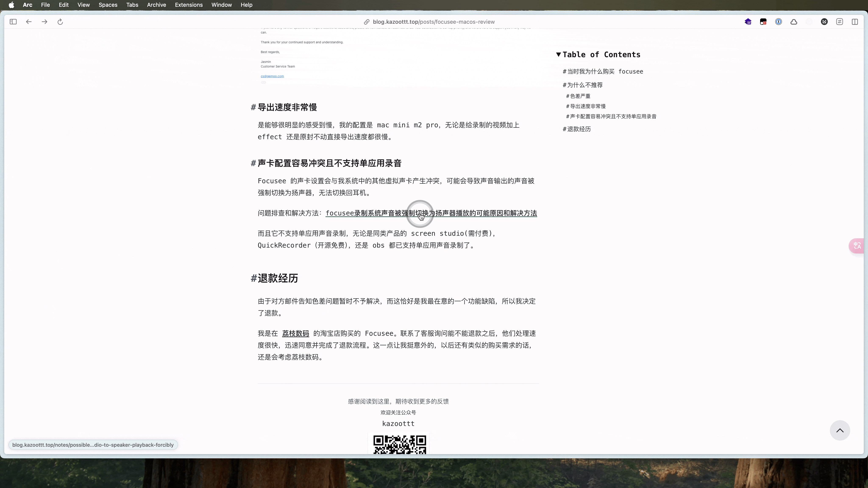This screenshot has width=868, height=488.
Task: Open the 荔枝数码 link
Action: pyautogui.click(x=295, y=333)
